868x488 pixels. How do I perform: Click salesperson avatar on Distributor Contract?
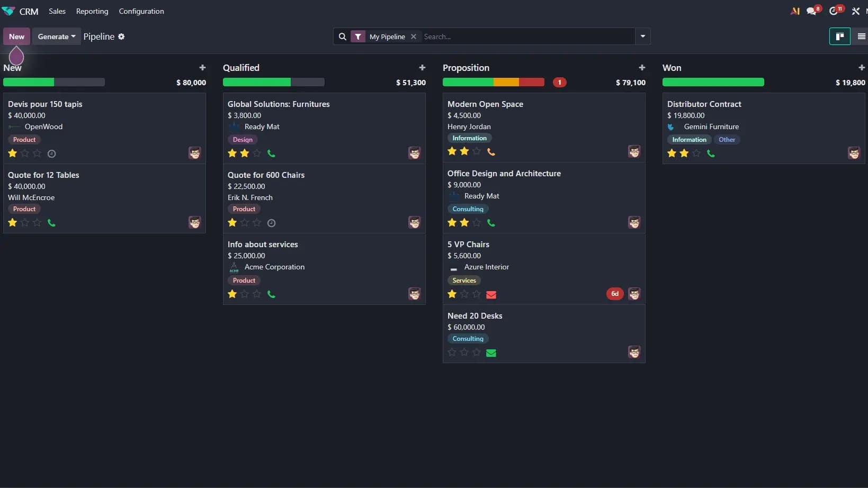coord(854,153)
